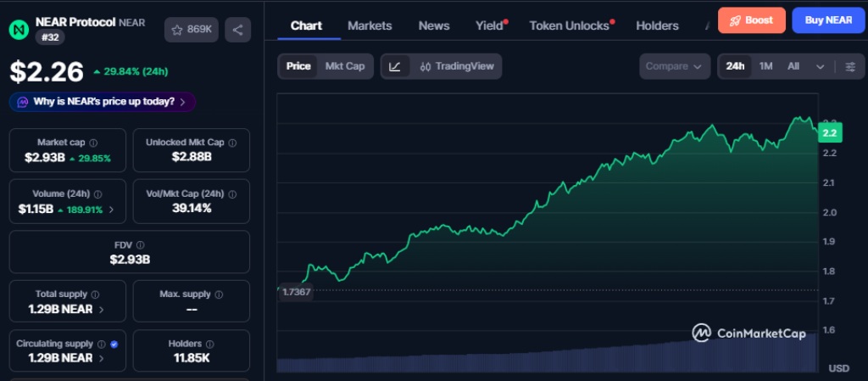This screenshot has width=868, height=381.
Task: Click the candlestick icon next to TradingView
Action: tap(426, 66)
